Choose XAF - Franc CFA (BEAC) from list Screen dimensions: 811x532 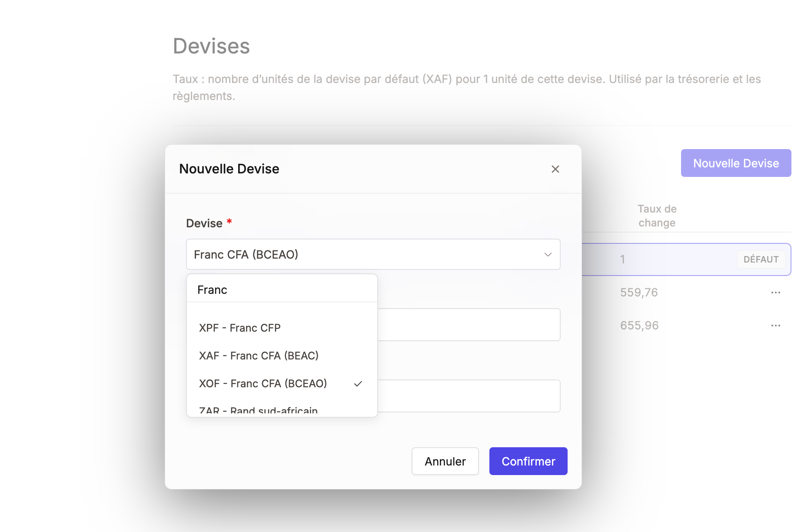point(259,356)
